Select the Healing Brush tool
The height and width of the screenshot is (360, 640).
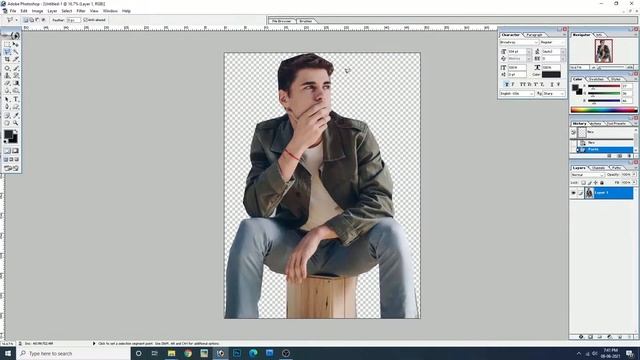[7, 68]
